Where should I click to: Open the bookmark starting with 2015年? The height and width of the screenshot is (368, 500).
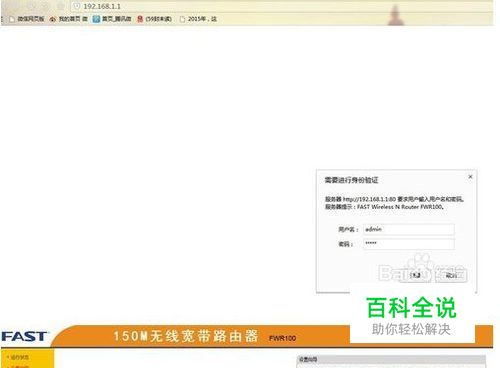(198, 19)
